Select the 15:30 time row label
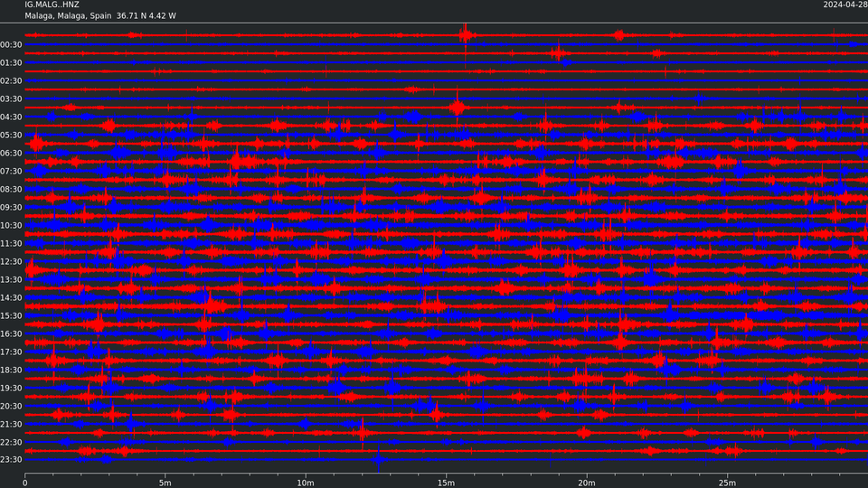This screenshot has width=868, height=488. (11, 316)
